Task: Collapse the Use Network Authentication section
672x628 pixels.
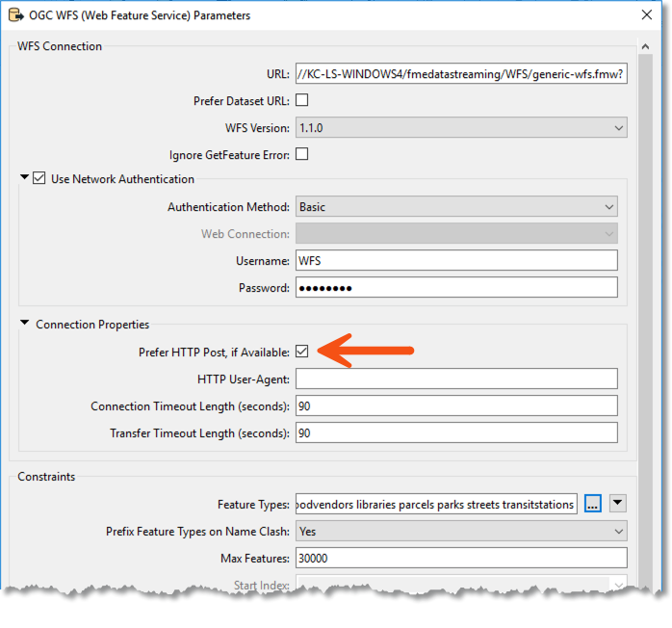Action: [24, 179]
